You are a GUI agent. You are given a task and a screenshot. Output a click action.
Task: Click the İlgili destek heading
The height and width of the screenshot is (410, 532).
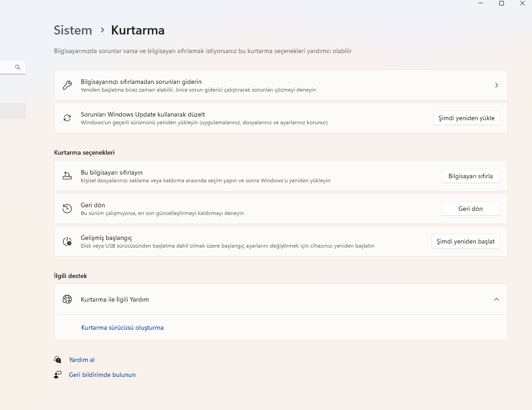click(70, 276)
